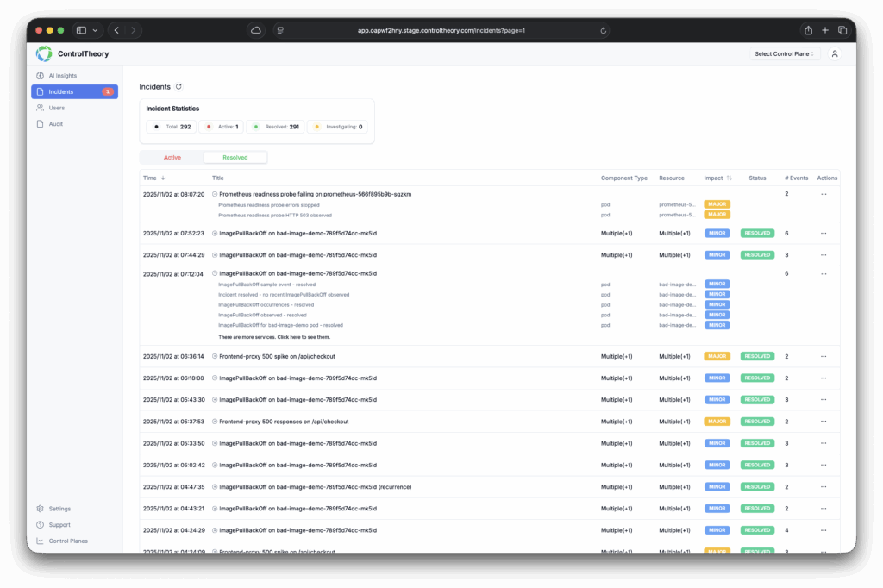
Task: Refresh the Incidents list
Action: [x=178, y=87]
